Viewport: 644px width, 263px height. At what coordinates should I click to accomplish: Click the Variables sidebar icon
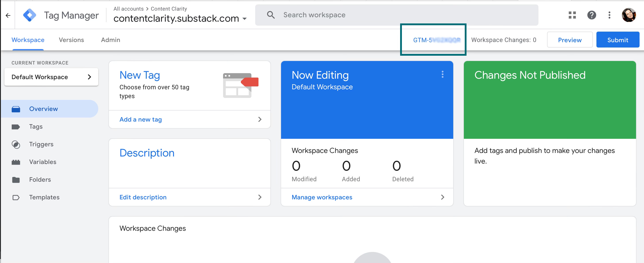(16, 162)
